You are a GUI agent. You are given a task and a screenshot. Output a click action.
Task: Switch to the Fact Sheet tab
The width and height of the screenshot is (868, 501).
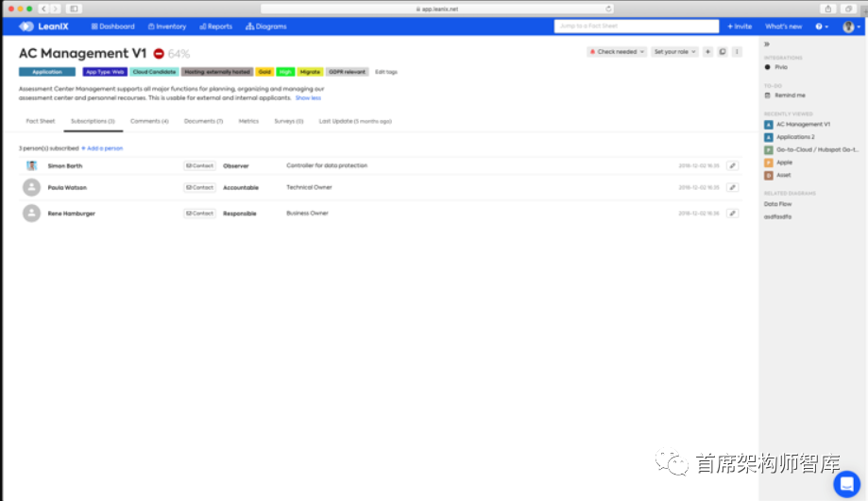point(41,121)
